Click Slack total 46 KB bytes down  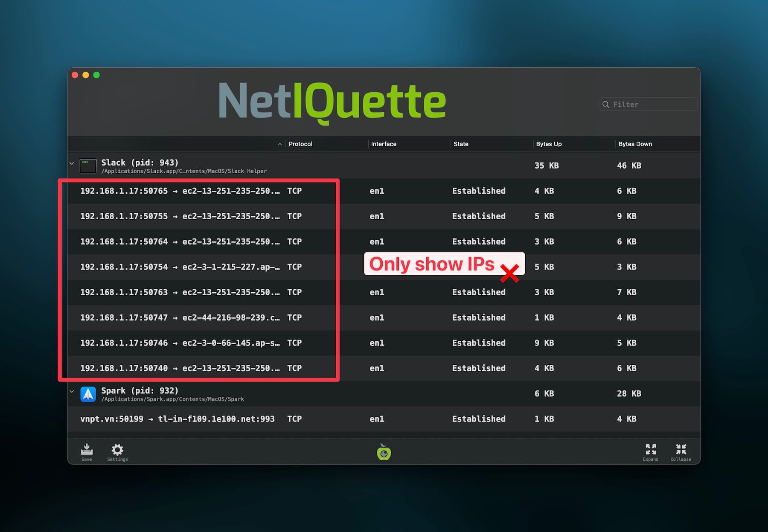tap(629, 166)
